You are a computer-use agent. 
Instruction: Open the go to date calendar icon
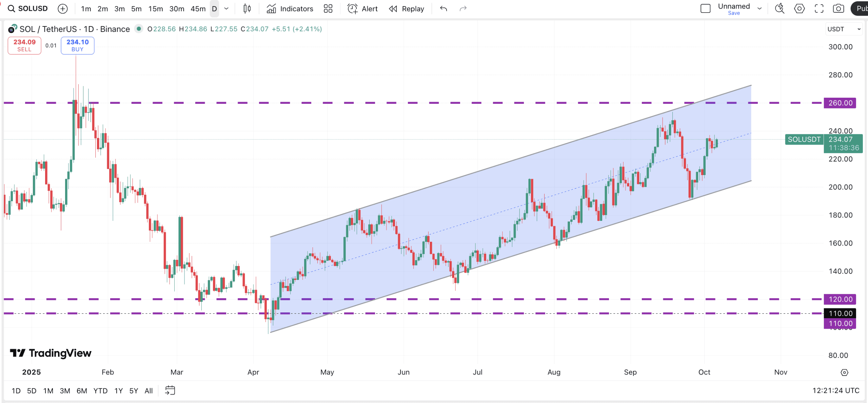point(170,390)
